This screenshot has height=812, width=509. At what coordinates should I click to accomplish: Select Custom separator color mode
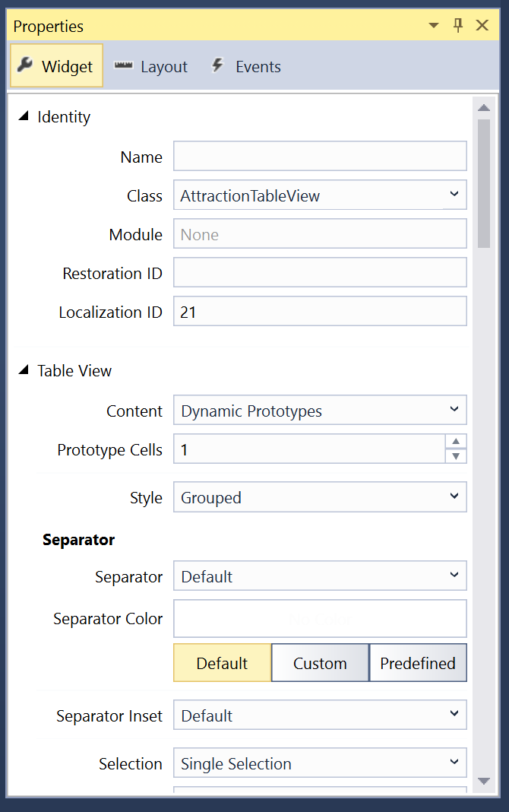320,662
